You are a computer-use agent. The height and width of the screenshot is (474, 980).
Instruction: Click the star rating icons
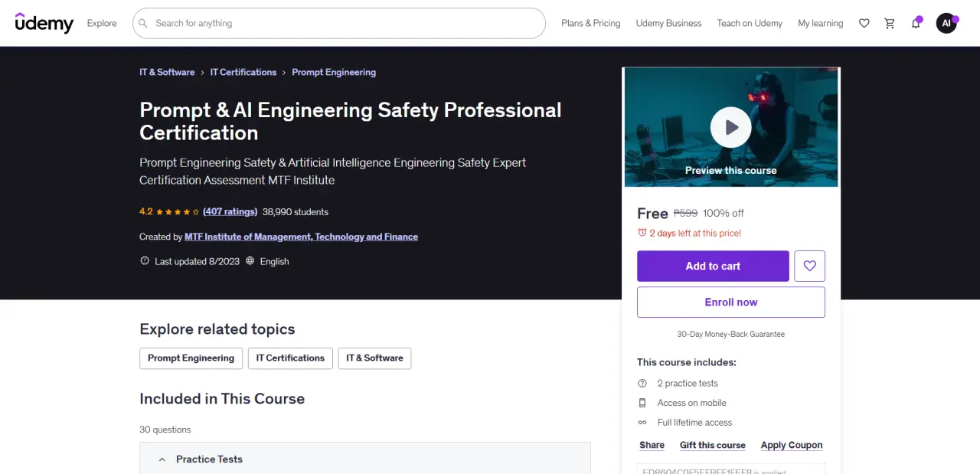pos(178,211)
